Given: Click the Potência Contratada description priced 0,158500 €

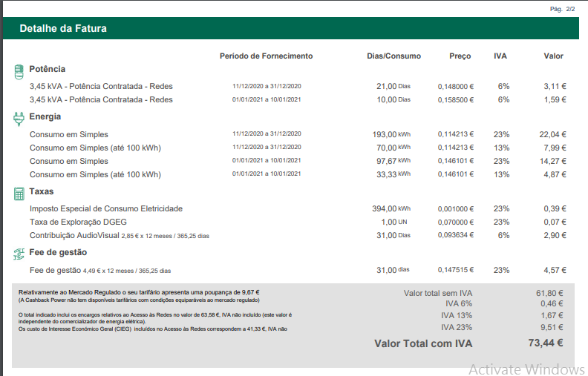Looking at the screenshot, I should click(101, 99).
